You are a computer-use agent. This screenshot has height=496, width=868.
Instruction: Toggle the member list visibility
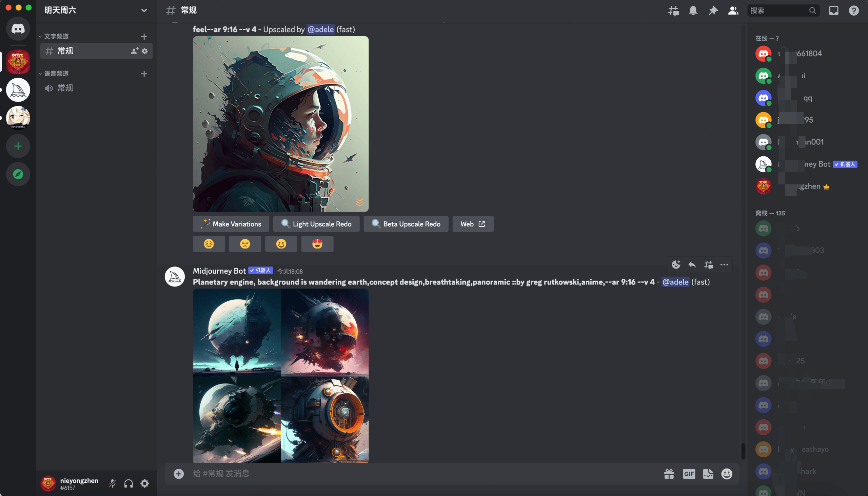[733, 11]
